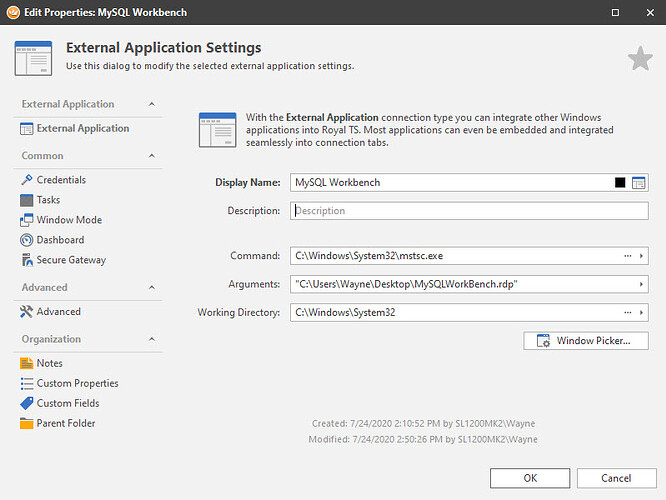Screen dimensions: 666x500
Task: Collapse the External Application section
Action: [x=151, y=104]
